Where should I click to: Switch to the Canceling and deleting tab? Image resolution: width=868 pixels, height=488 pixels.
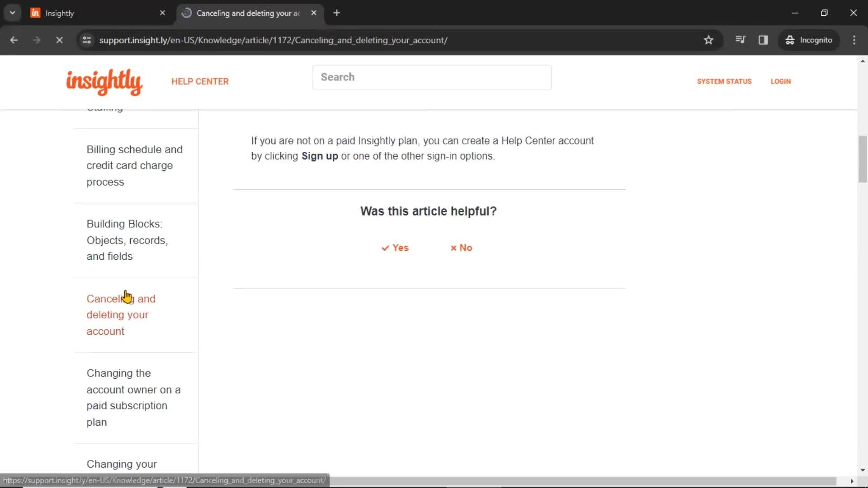tap(249, 13)
